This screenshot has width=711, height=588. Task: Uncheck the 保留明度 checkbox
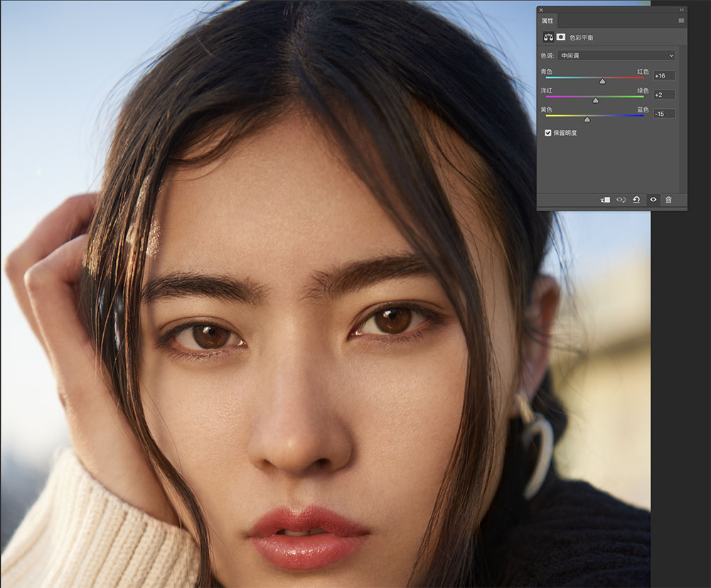coord(547,133)
